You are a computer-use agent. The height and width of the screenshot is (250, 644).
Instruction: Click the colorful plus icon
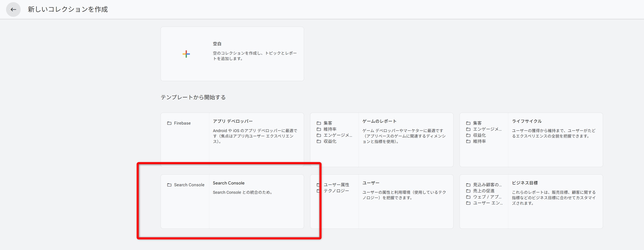pos(186,54)
